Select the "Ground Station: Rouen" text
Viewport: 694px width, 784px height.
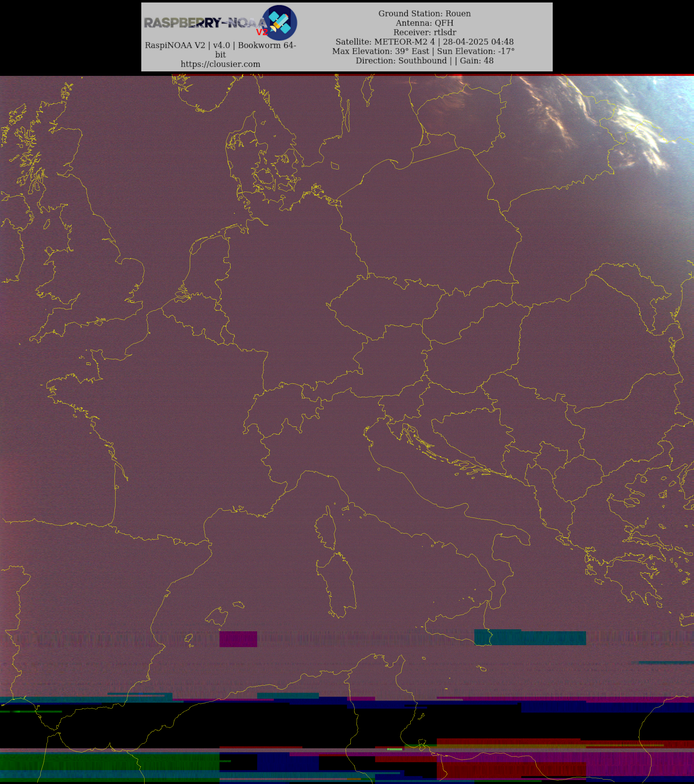coord(424,13)
